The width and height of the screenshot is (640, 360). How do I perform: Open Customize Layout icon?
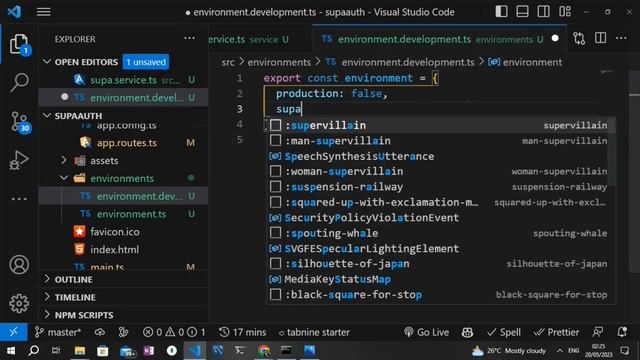pos(565,11)
